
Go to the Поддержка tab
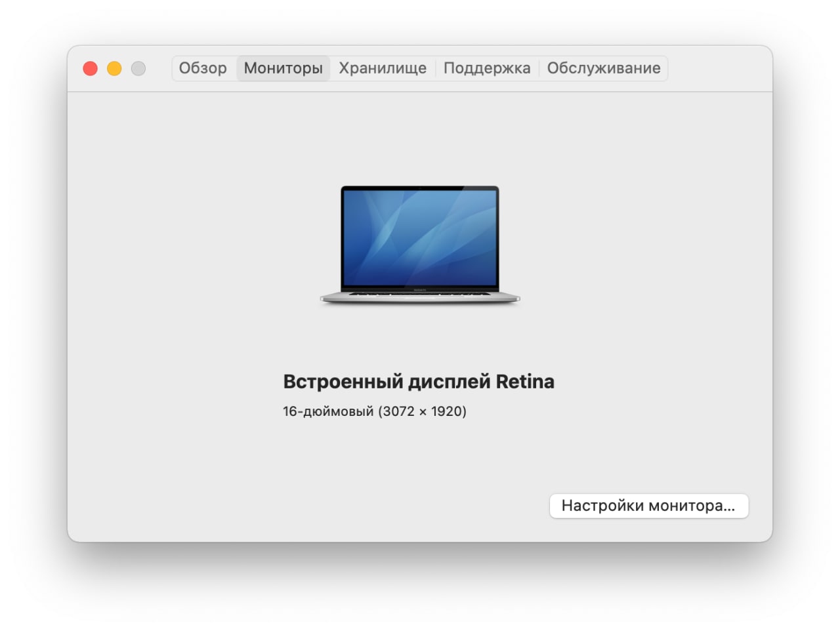(x=487, y=68)
